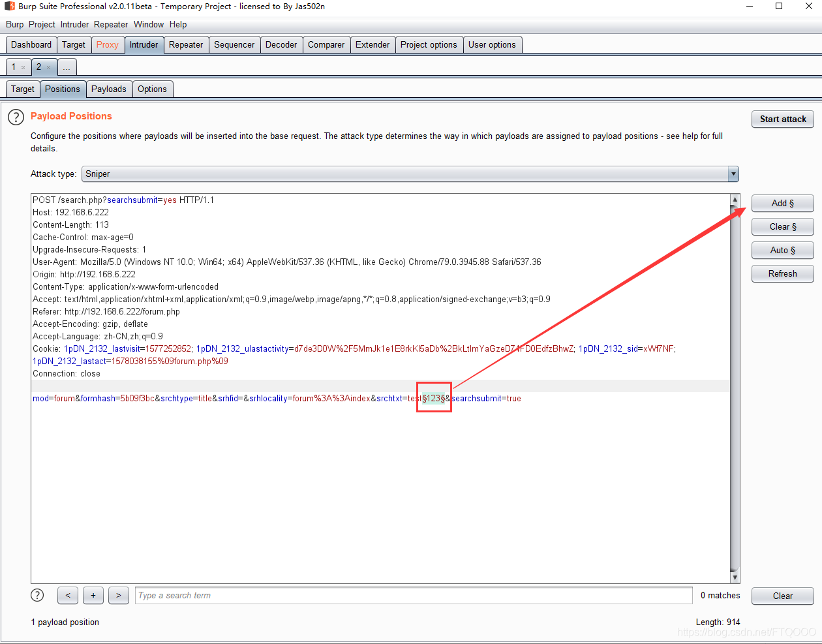
Task: Click the Auto § button
Action: point(783,251)
